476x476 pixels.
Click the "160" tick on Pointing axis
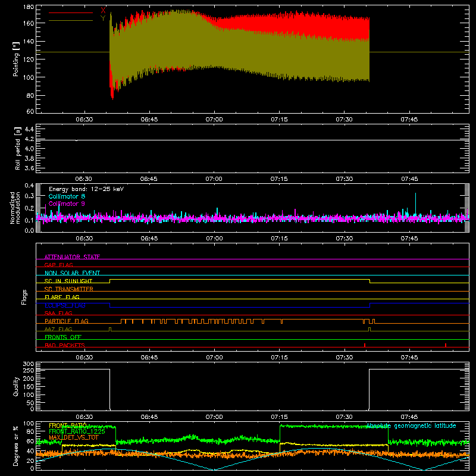click(x=29, y=23)
